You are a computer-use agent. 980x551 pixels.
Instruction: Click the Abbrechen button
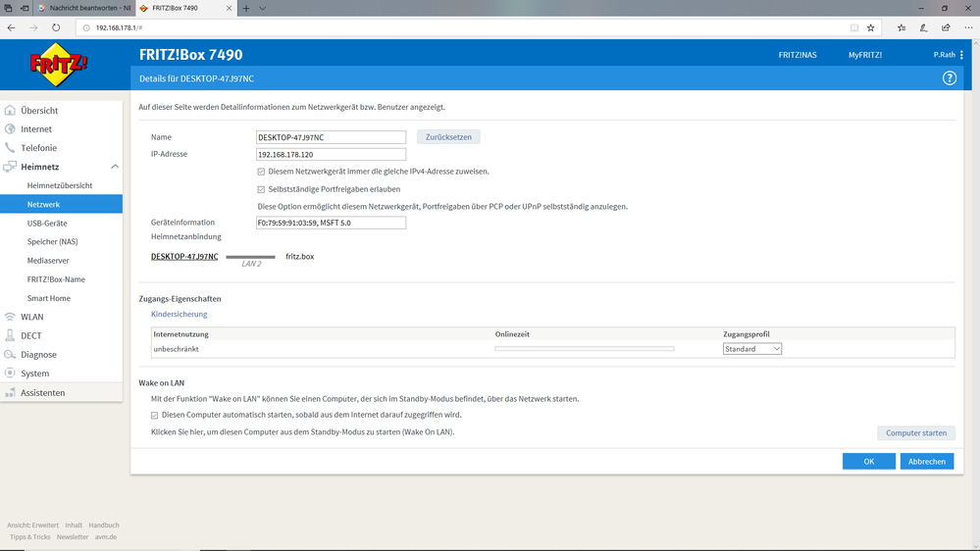[927, 461]
